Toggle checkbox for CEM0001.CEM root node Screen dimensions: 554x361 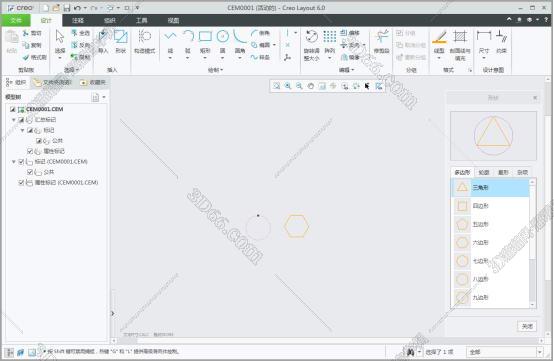tap(13, 110)
